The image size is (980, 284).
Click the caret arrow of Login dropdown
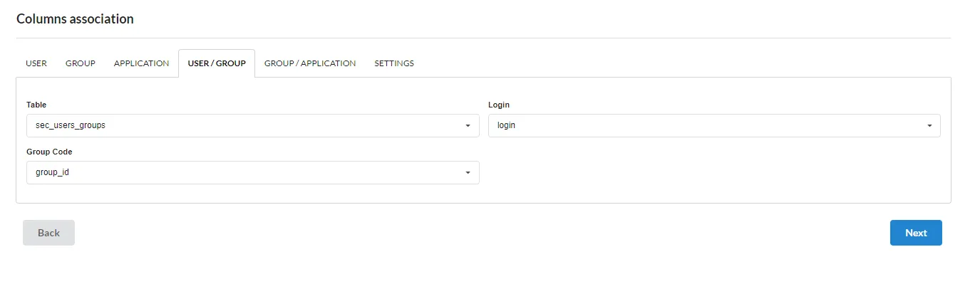[929, 126]
